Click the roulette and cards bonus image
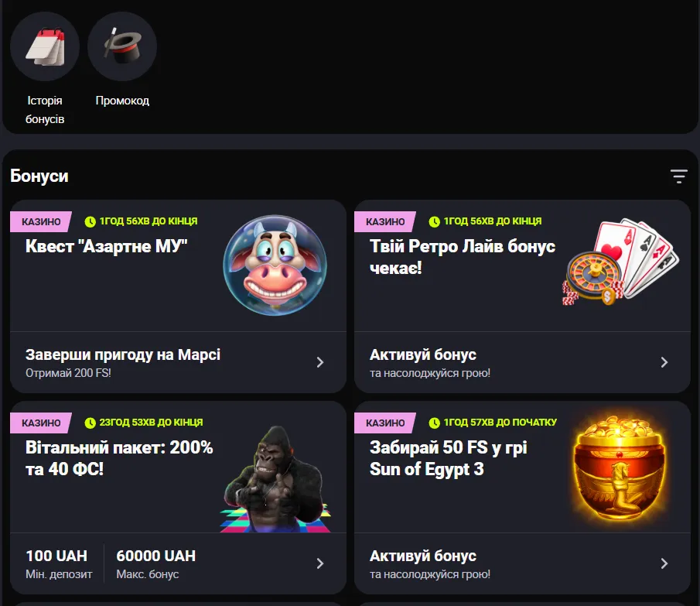700x606 pixels. coord(620,262)
